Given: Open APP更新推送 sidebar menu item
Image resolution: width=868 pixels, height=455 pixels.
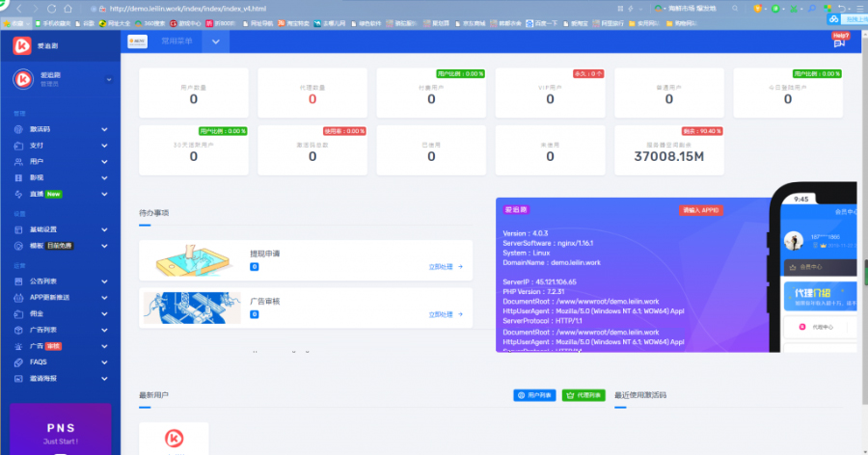Looking at the screenshot, I should click(x=61, y=297).
